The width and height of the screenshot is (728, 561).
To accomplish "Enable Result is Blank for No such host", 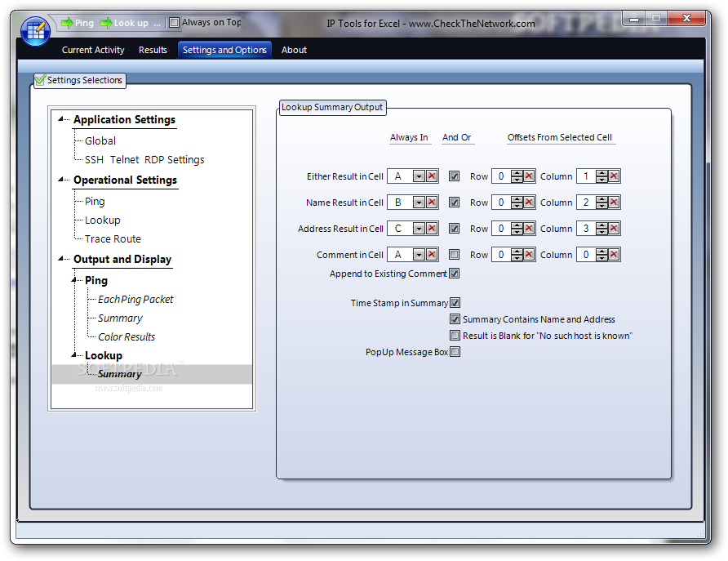I will (455, 336).
